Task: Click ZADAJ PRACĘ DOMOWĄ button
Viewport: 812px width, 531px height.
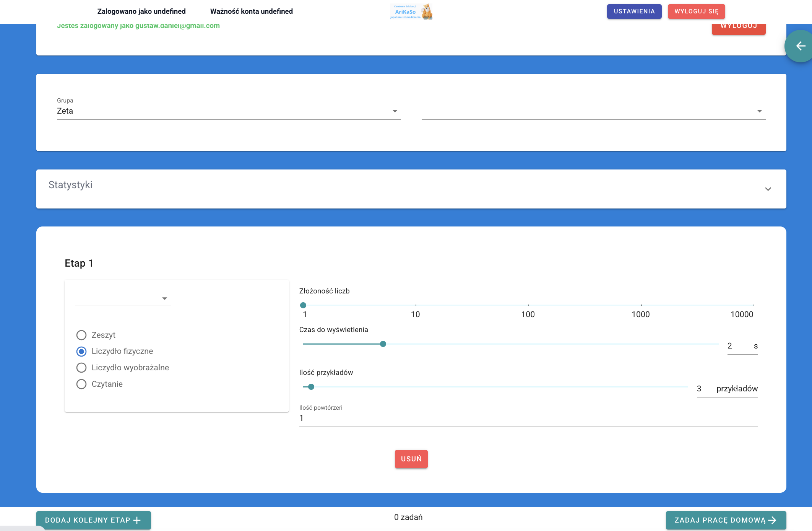Action: (x=726, y=520)
